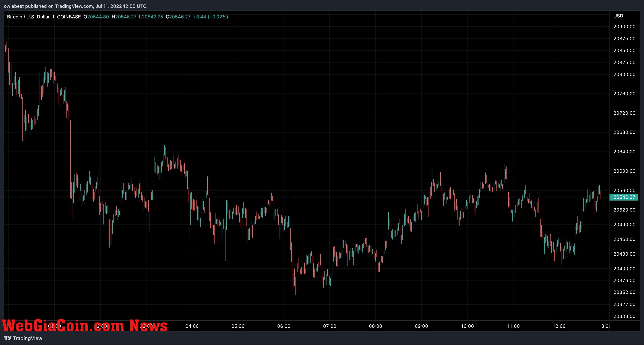Click the 10:00 time axis label
The image size is (644, 345).
tap(467, 326)
